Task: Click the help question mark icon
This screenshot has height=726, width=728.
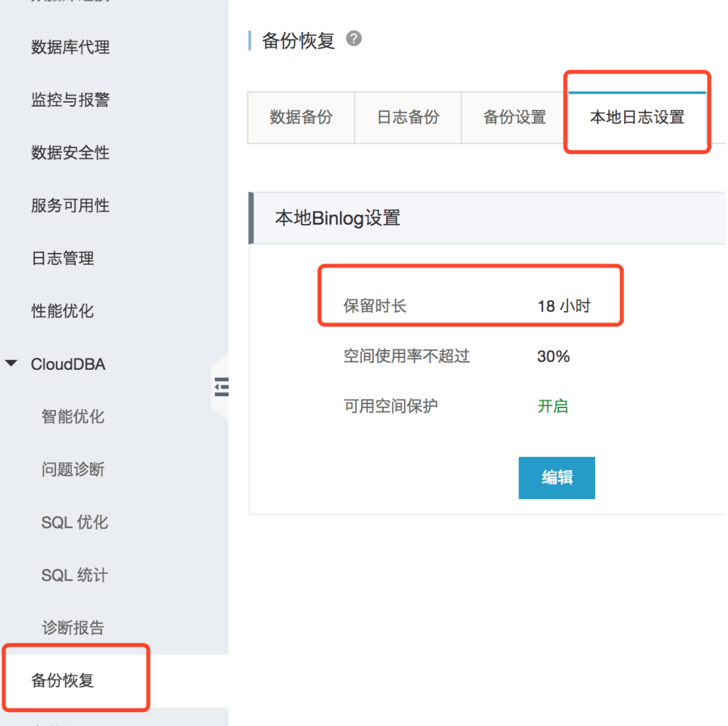Action: [354, 39]
